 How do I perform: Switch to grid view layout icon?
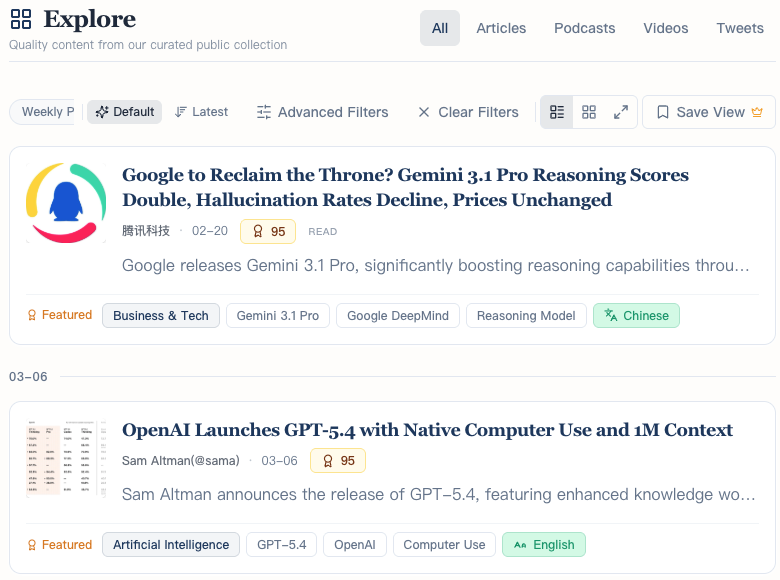(589, 112)
